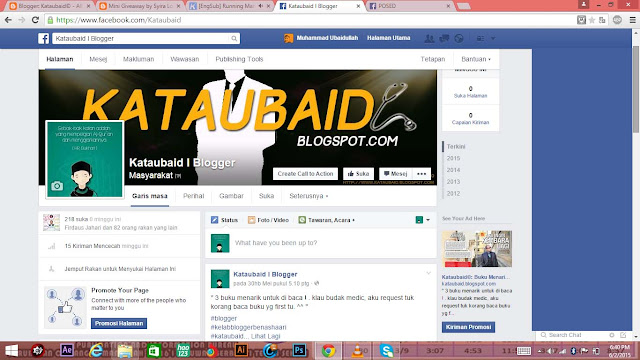
Task: Click the more options ellipsis button on the cover
Action: coord(422,174)
